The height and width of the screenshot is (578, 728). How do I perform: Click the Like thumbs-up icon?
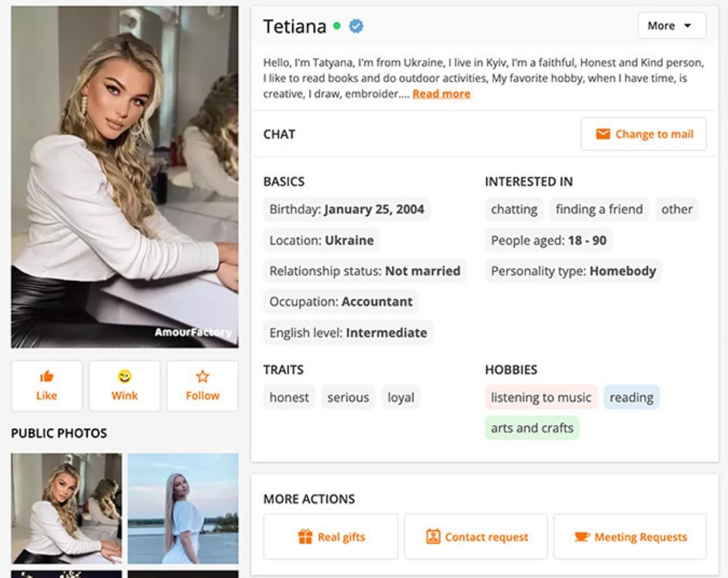tap(47, 375)
